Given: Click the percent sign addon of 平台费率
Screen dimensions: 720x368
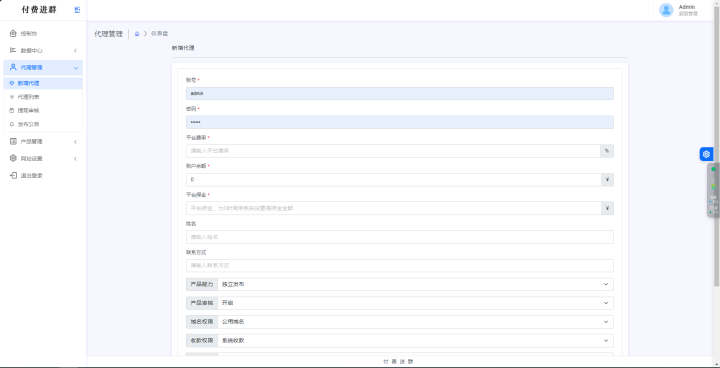Looking at the screenshot, I should [607, 151].
